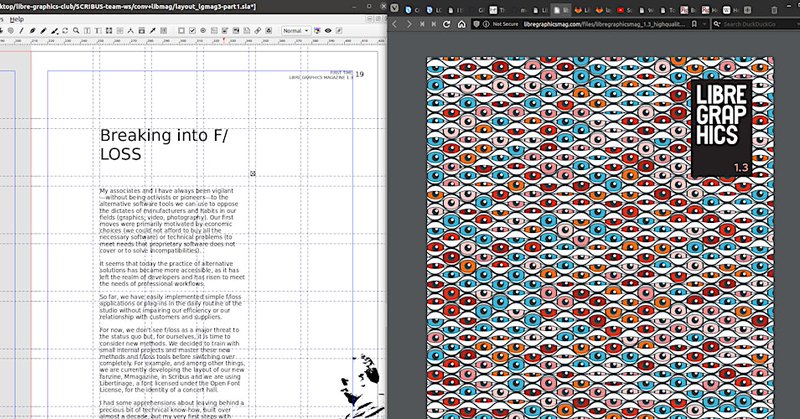This screenshot has height=419, width=800.
Task: Insert a PDF list box field
Action: click(236, 31)
